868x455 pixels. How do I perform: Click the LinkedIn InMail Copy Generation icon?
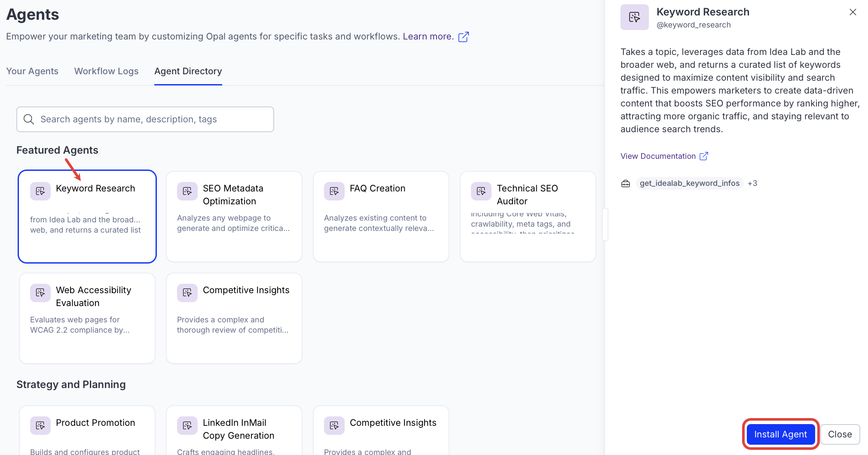tap(187, 425)
